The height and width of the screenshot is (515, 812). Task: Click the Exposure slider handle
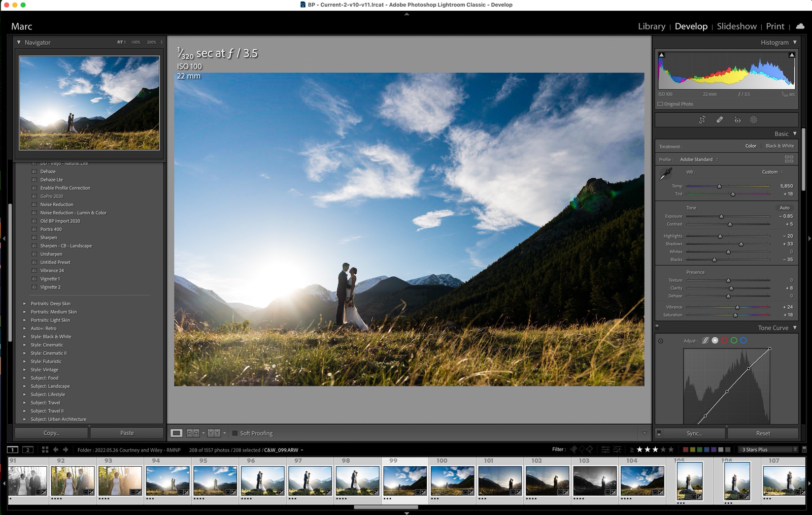[x=721, y=216]
